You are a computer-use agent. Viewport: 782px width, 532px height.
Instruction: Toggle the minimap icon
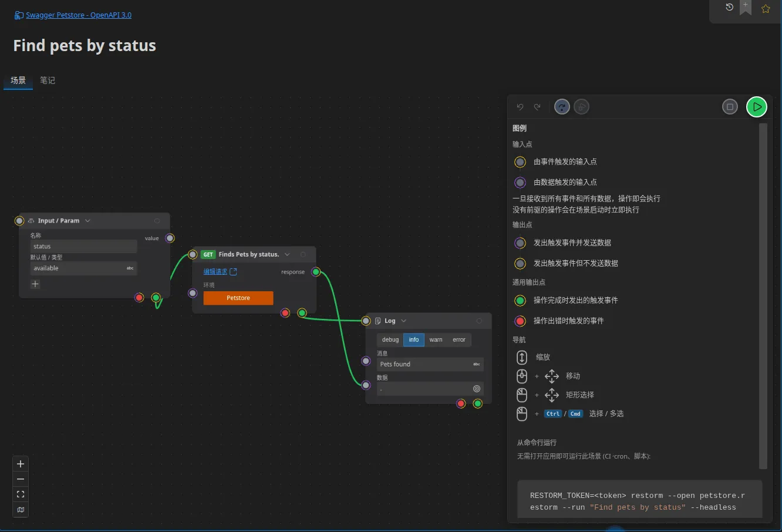pos(21,510)
